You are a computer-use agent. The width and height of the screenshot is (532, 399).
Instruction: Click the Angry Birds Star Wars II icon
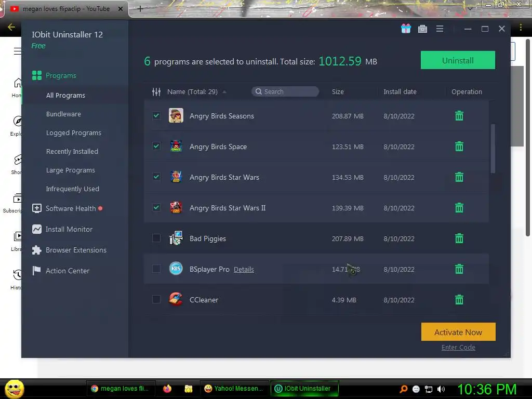click(176, 208)
